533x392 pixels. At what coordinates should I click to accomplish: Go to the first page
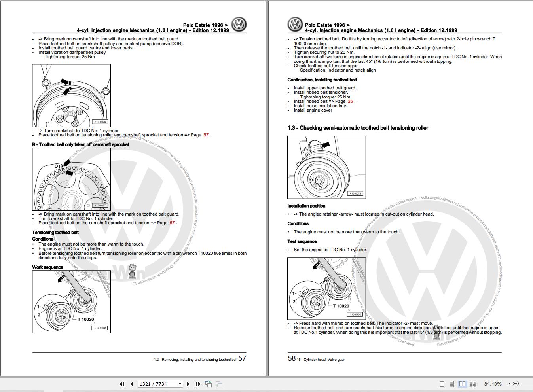[x=122, y=384]
